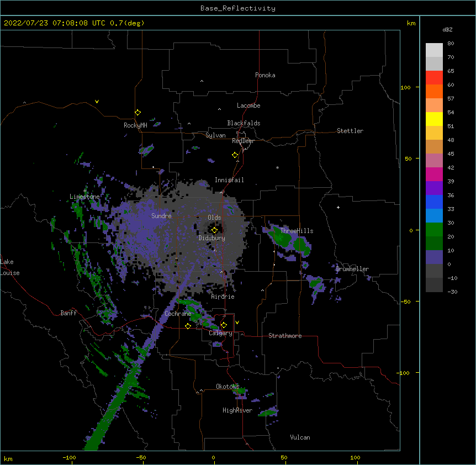Click the 100 tick on the bottom axis

tap(355, 457)
